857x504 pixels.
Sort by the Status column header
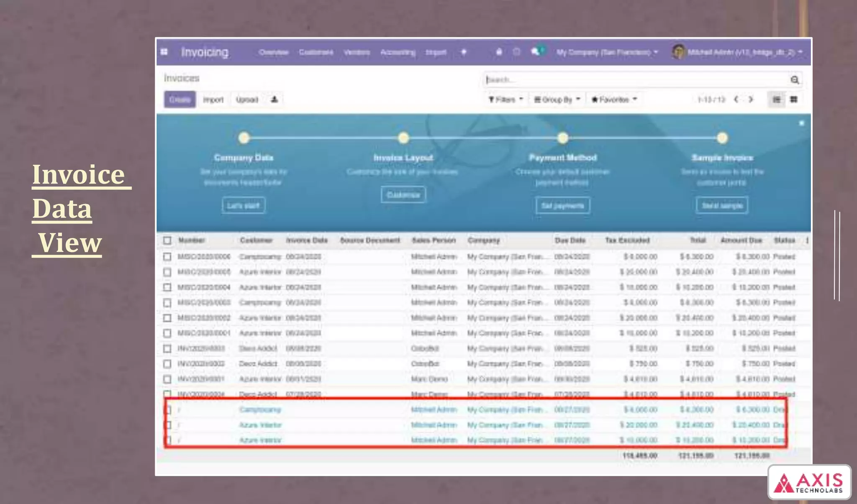[x=784, y=240]
